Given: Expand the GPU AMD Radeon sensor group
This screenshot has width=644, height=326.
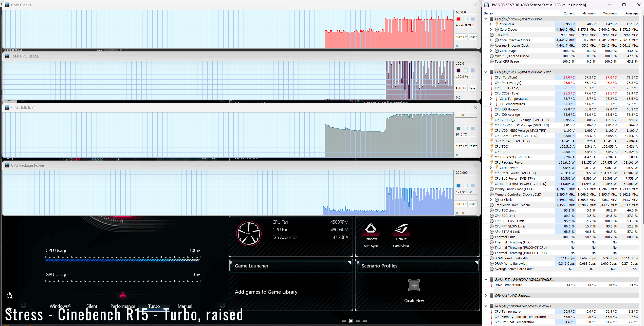Looking at the screenshot, I should [486, 295].
